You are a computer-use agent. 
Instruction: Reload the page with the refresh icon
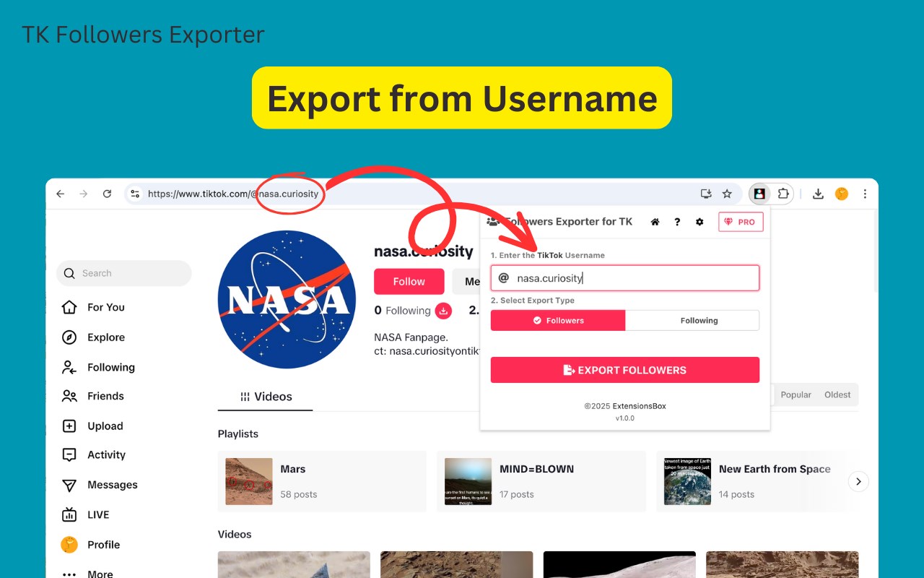click(x=107, y=194)
